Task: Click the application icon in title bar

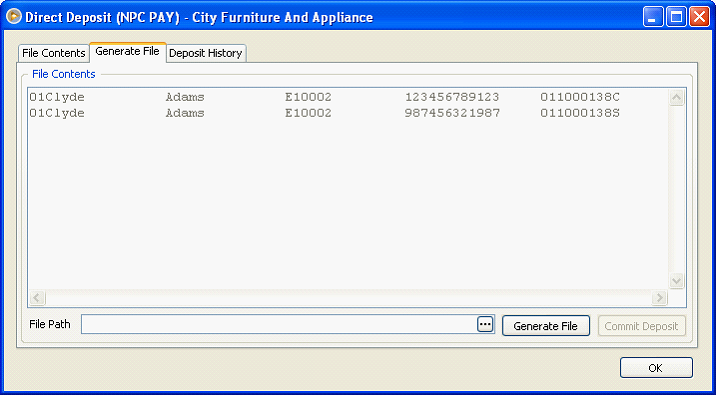Action: click(14, 17)
